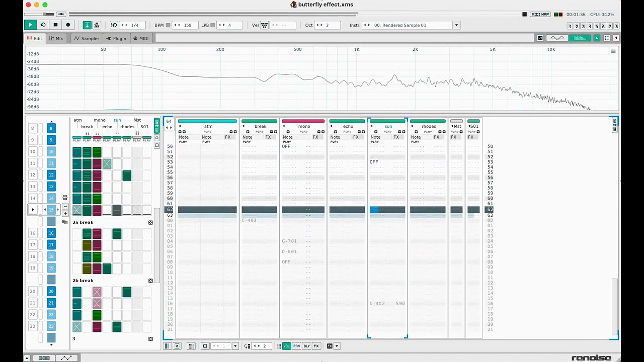Show the scopes view icon

(x=557, y=38)
